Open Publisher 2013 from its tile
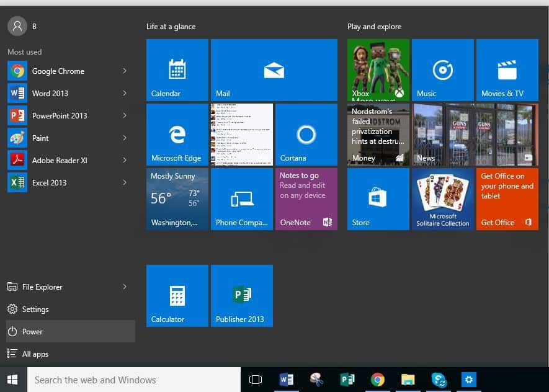This screenshot has width=549, height=392. point(241,295)
